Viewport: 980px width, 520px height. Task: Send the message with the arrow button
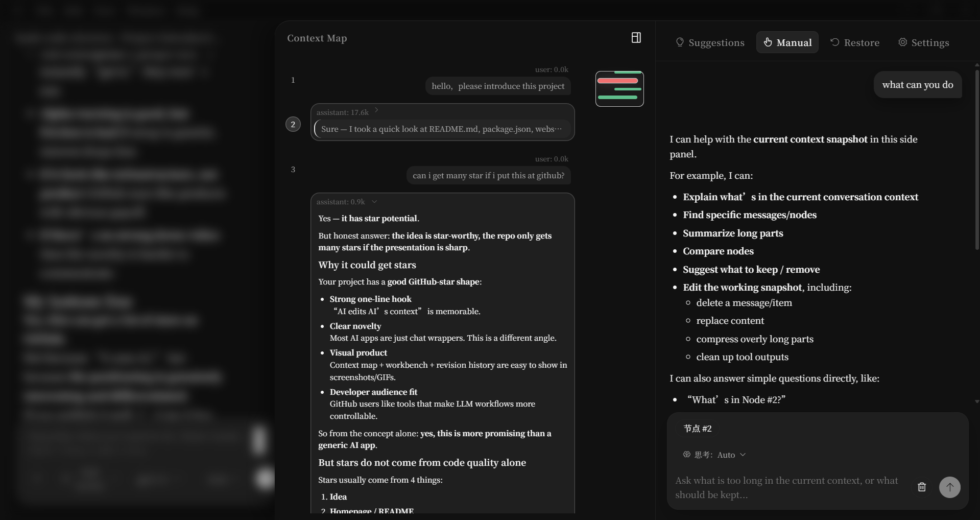(950, 487)
